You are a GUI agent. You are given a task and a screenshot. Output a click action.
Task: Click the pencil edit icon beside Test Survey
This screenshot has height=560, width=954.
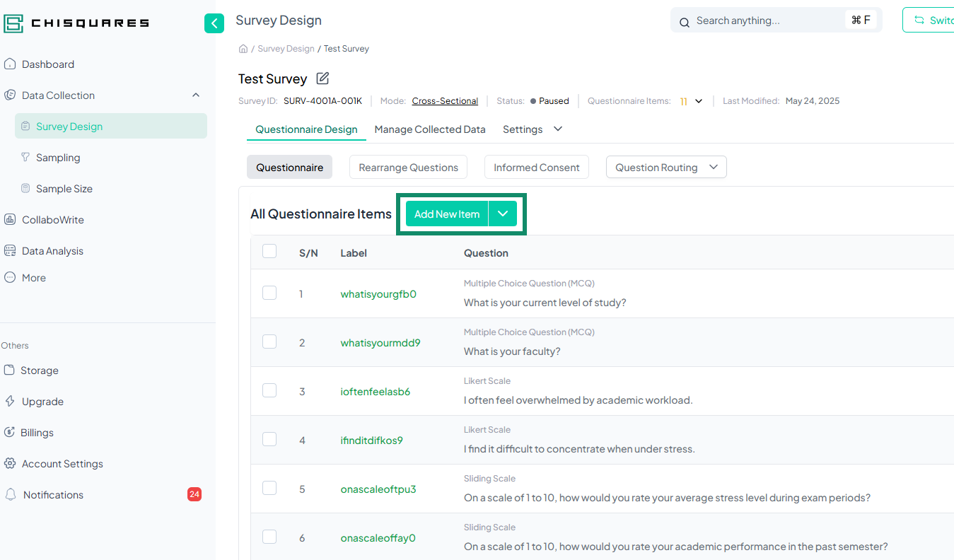[x=322, y=78]
